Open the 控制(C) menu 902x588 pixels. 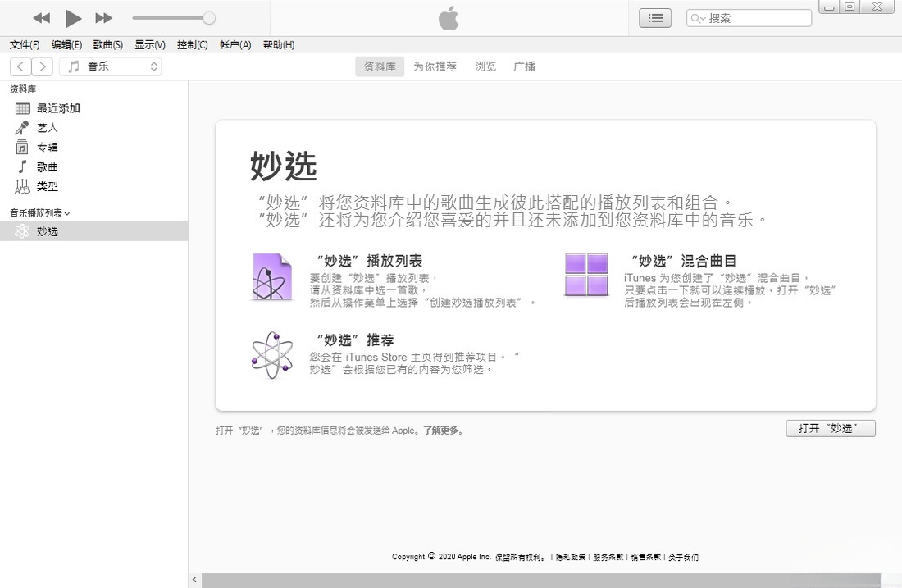[192, 45]
